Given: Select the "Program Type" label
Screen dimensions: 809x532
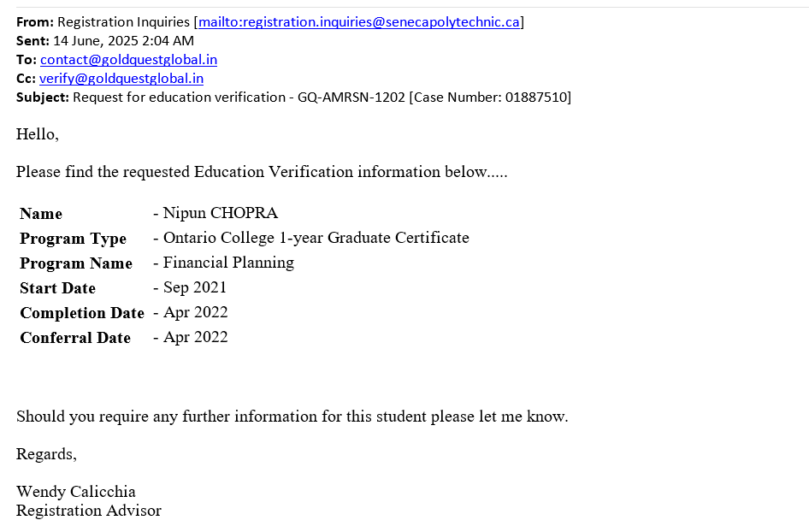Looking at the screenshot, I should [x=73, y=239].
